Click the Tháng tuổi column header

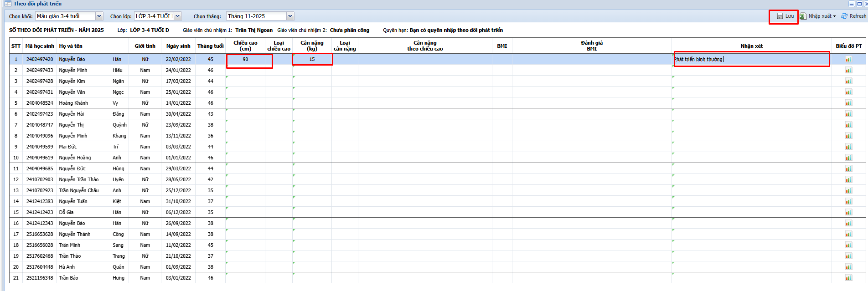(x=210, y=46)
